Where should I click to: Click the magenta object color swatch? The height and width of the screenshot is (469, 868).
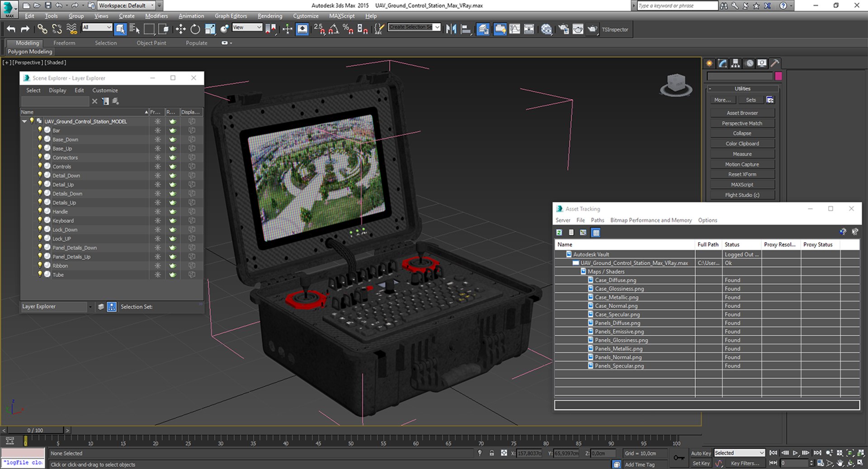tap(778, 76)
